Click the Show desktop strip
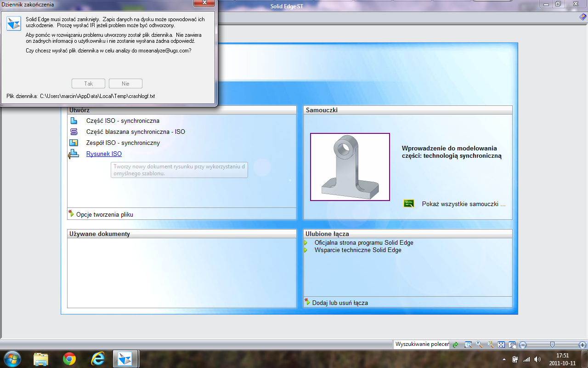 (x=585, y=358)
